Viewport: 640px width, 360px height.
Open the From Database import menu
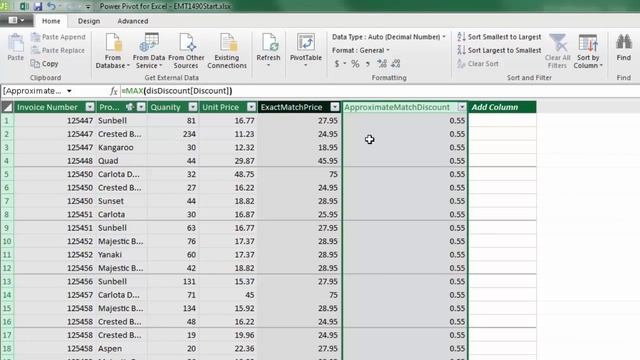pos(113,51)
